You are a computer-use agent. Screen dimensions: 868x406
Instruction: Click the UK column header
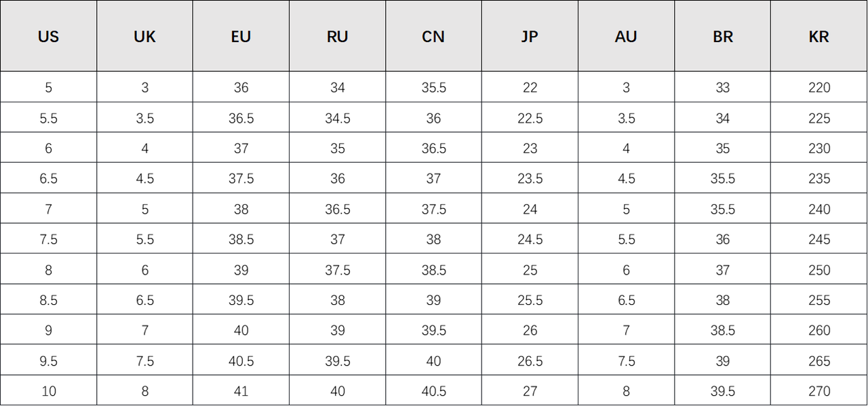(144, 37)
